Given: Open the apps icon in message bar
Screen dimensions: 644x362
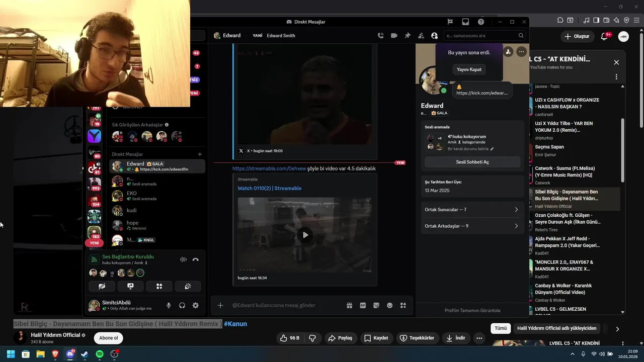Looking at the screenshot, I should 403,305.
